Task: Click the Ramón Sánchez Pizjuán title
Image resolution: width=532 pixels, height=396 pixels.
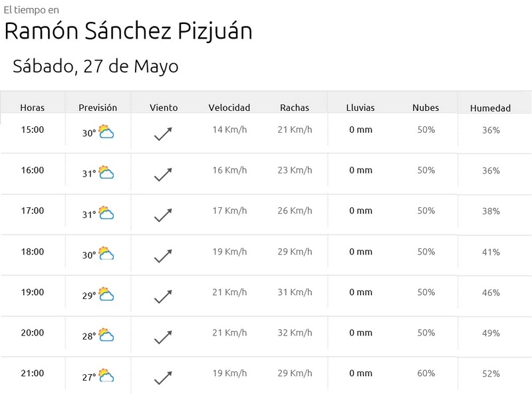Action: 128,31
